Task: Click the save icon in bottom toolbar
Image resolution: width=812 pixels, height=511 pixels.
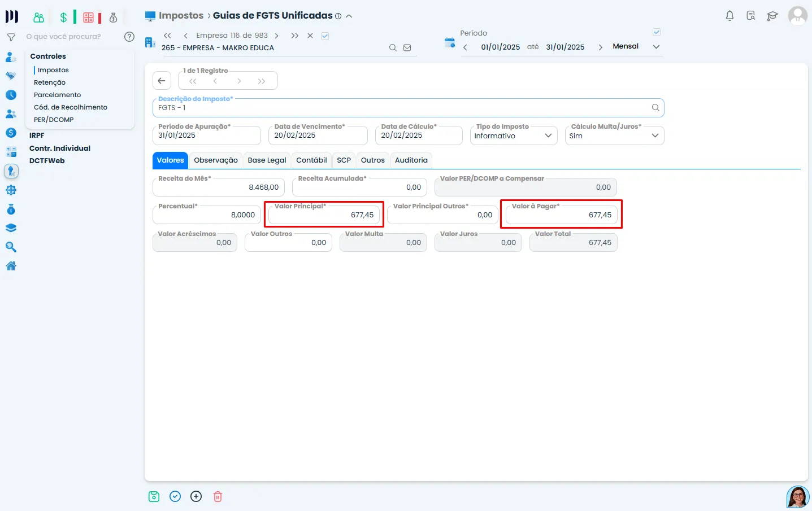Action: pyautogui.click(x=154, y=496)
